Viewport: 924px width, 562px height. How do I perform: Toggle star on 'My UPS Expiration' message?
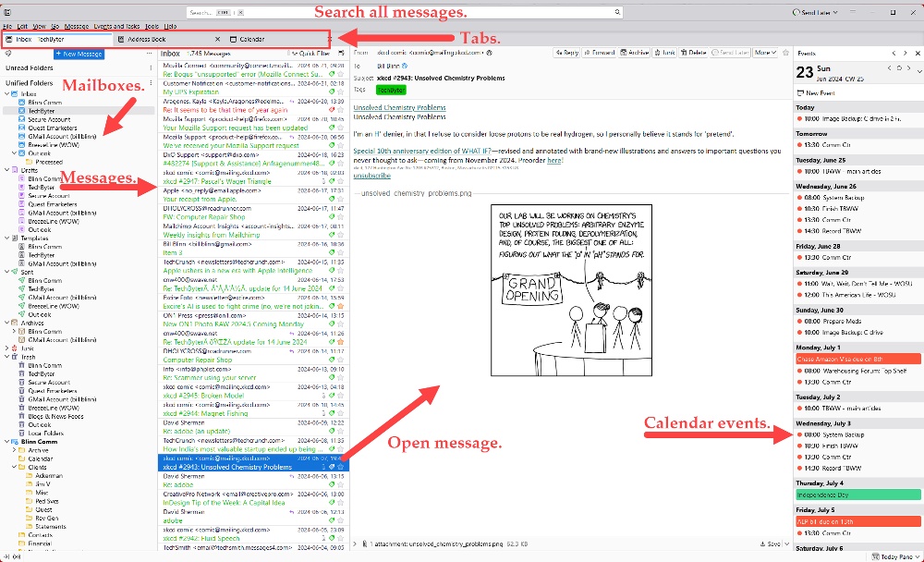click(x=341, y=92)
